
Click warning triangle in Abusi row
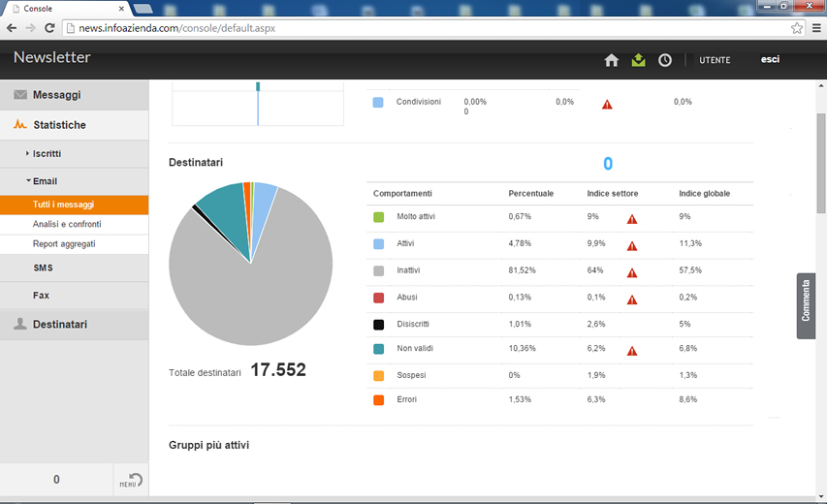632,299
